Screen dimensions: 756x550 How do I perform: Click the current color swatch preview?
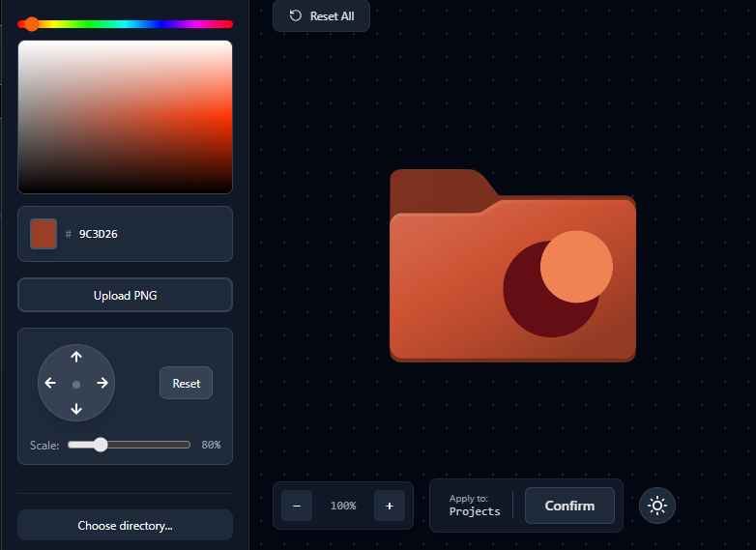[x=44, y=234]
